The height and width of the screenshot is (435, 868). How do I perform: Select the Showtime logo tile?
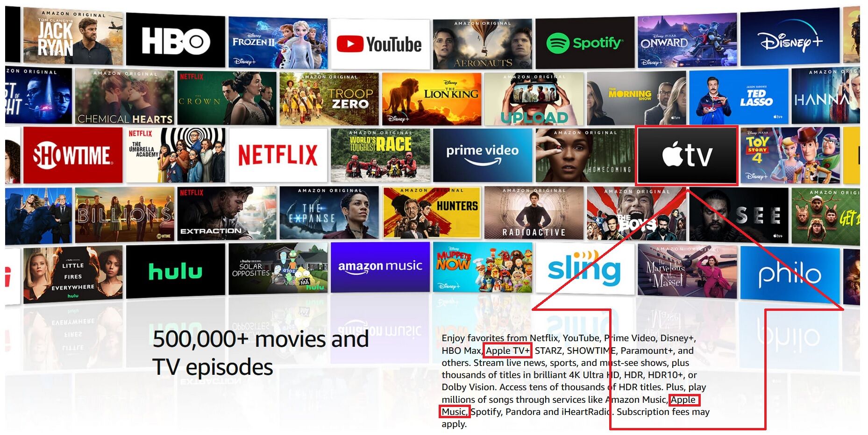click(73, 155)
